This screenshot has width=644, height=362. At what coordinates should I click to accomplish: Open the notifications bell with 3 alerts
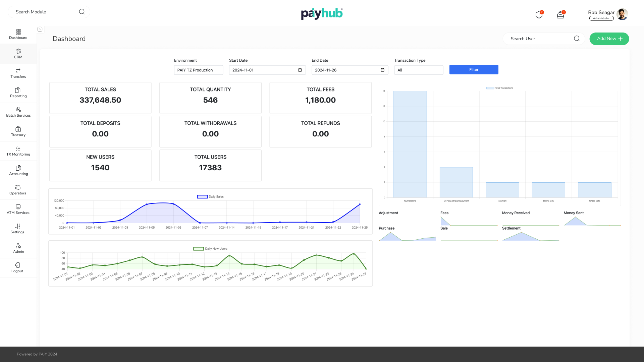(560, 15)
